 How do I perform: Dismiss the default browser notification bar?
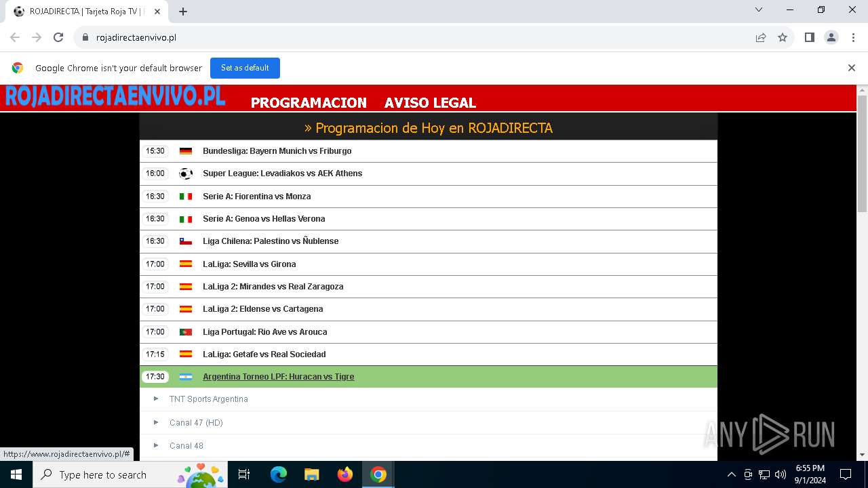click(x=852, y=68)
